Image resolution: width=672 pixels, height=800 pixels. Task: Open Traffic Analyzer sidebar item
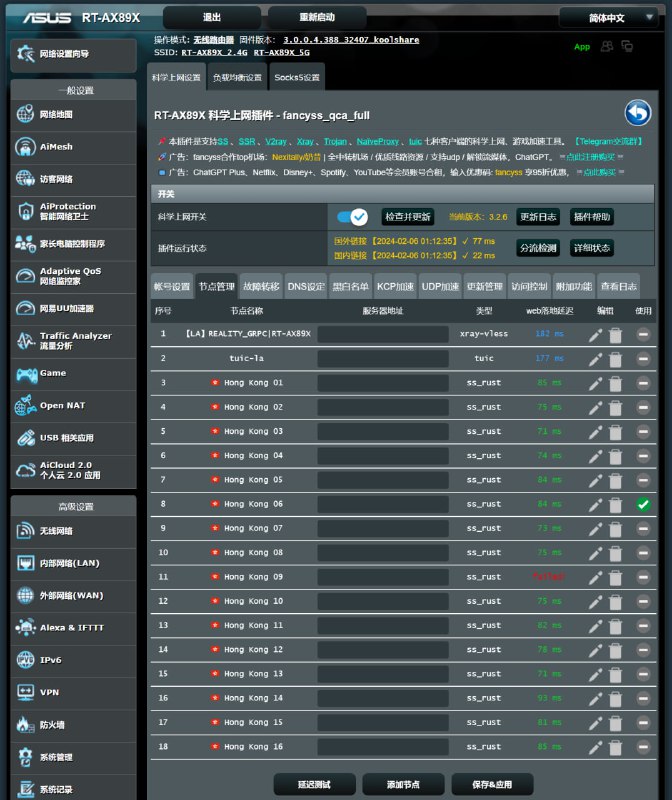(x=73, y=341)
